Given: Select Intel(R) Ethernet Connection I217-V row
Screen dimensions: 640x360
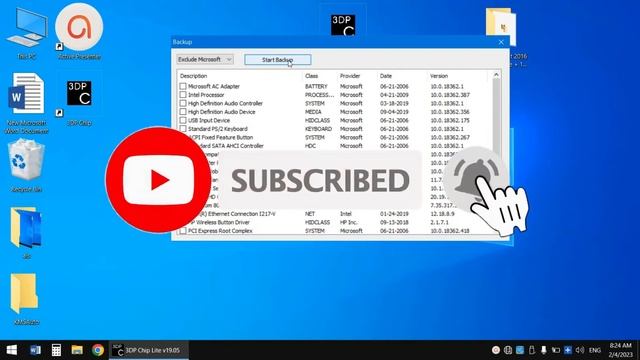Looking at the screenshot, I should pyautogui.click(x=334, y=214).
